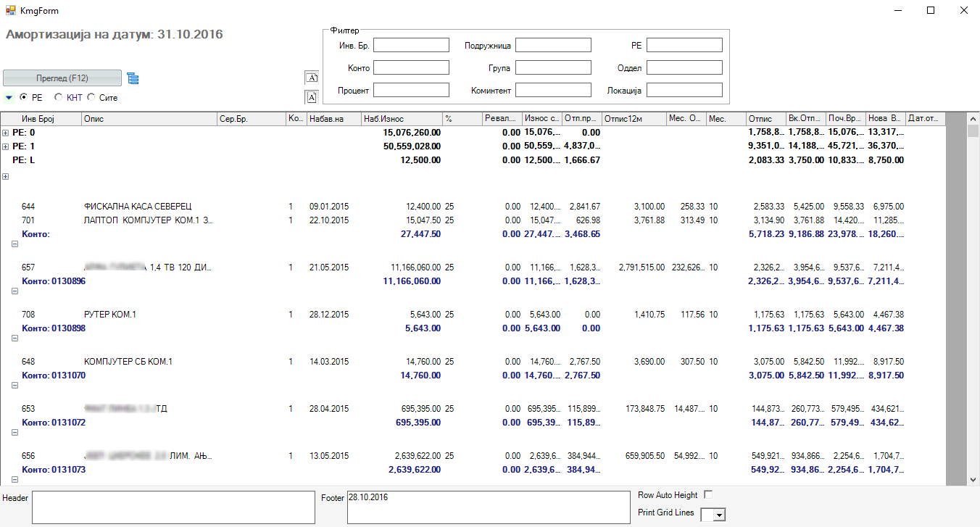Select the landscape page orientation icon
Viewport: 980px width, 527px height.
[x=312, y=78]
